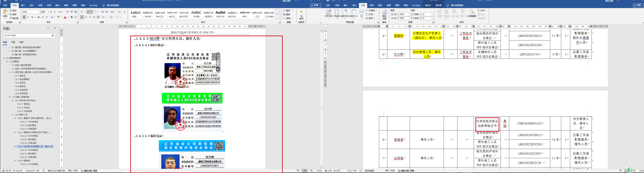644x173 pixels.
Task: Increase font size with grow font icon
Action: coord(51,12)
